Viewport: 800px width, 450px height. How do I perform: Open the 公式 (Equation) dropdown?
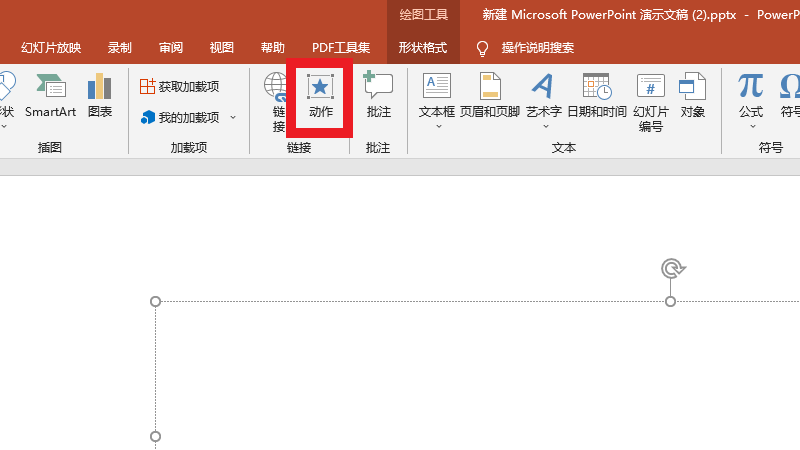(x=750, y=126)
